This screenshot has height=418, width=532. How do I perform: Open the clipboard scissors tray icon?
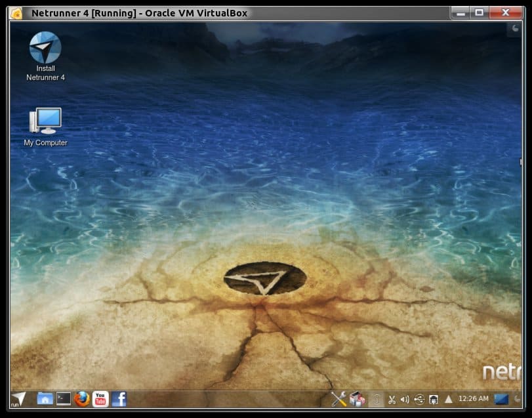click(392, 399)
